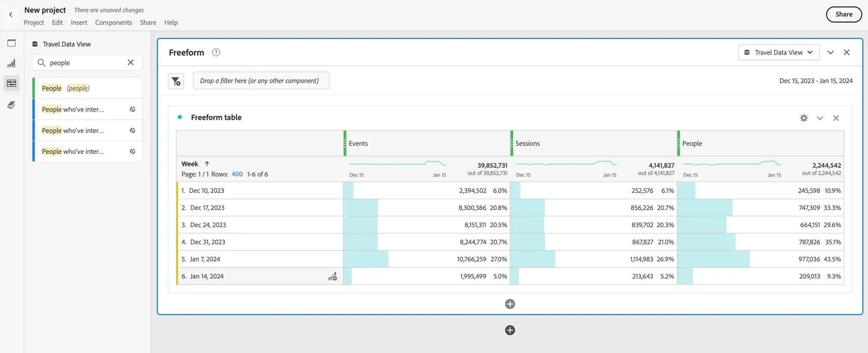Open the Components icon in left rail
The height and width of the screenshot is (353, 868).
click(12, 83)
